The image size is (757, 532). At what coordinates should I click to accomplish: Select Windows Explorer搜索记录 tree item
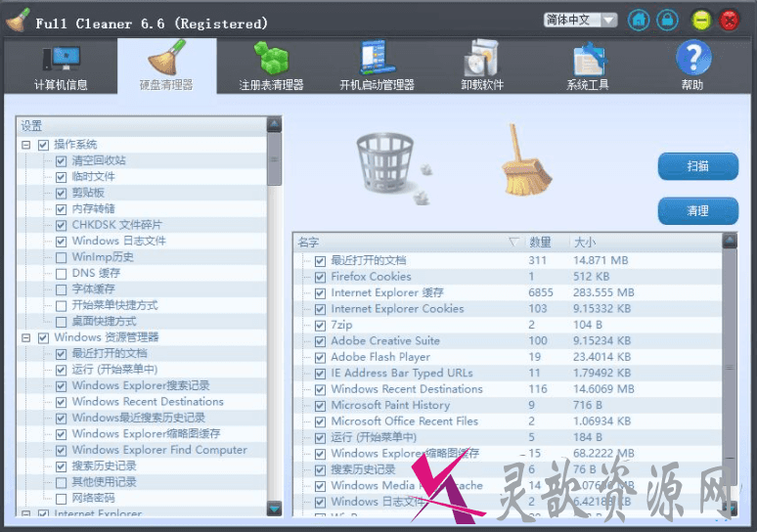[141, 385]
